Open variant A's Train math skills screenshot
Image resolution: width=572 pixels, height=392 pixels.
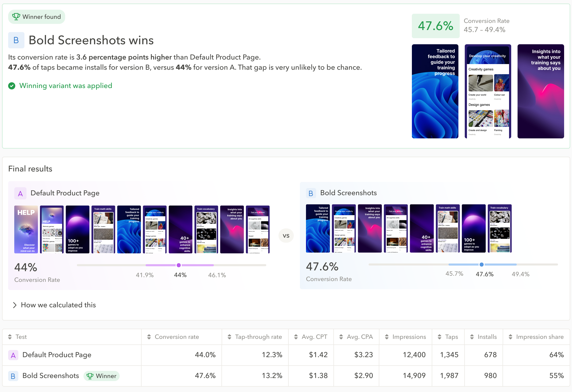103,229
